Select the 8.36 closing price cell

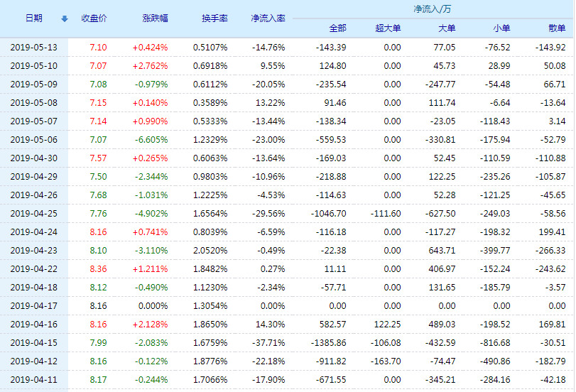pyautogui.click(x=99, y=269)
